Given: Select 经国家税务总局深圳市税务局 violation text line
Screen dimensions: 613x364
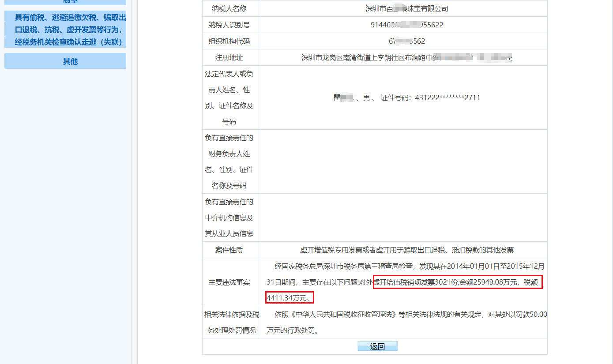Looking at the screenshot, I should click(410, 266).
